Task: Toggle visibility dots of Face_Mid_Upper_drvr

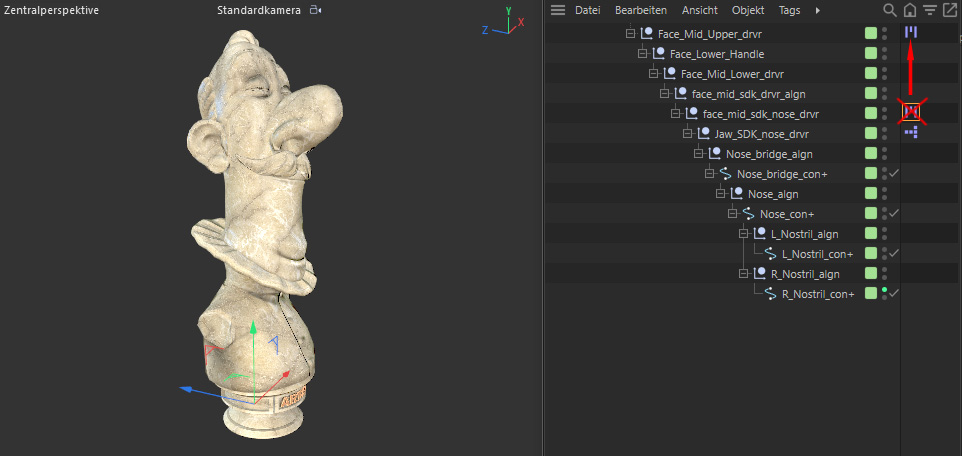Action: (x=884, y=34)
